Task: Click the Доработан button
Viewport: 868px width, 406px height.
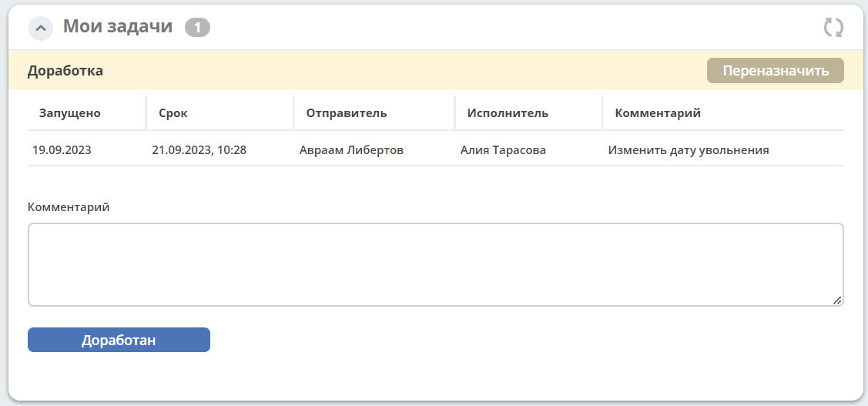Action: (119, 340)
